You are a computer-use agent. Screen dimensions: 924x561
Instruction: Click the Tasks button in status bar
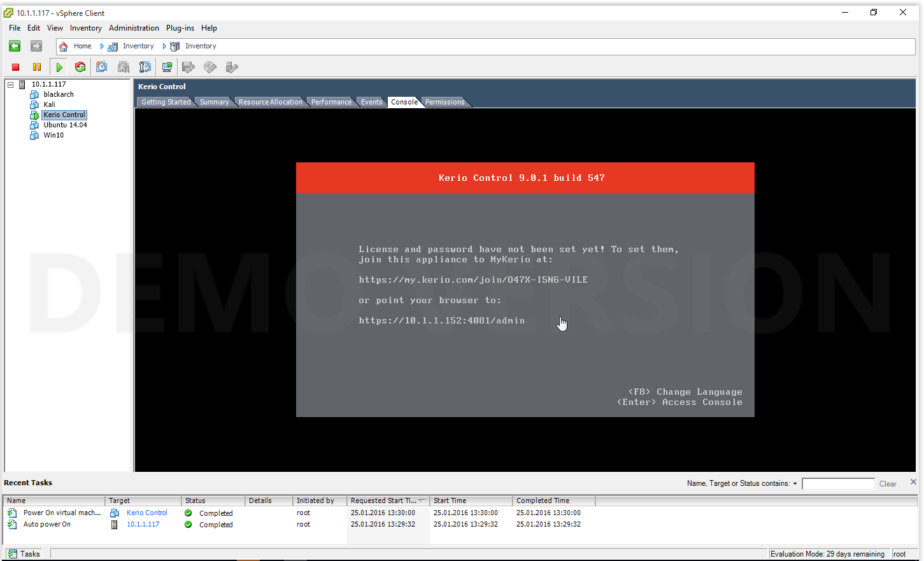[24, 554]
